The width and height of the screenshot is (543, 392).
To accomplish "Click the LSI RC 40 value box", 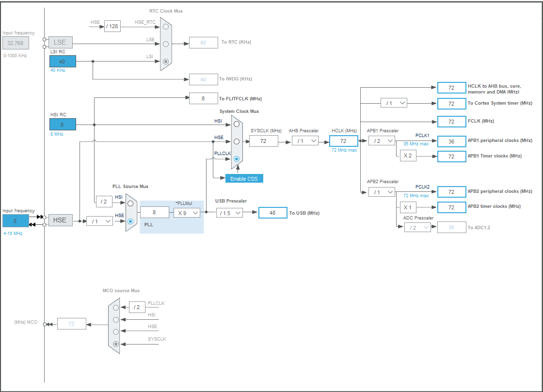I will click(x=63, y=61).
